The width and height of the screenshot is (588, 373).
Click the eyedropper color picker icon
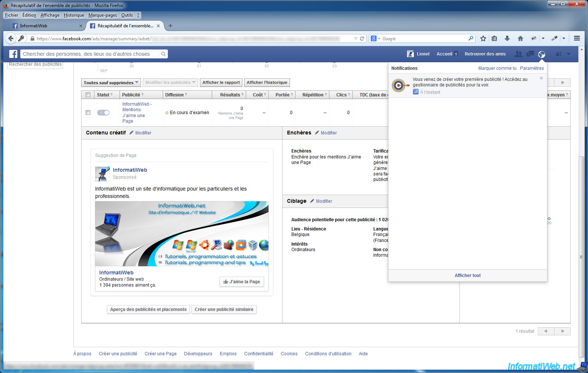coord(554,38)
